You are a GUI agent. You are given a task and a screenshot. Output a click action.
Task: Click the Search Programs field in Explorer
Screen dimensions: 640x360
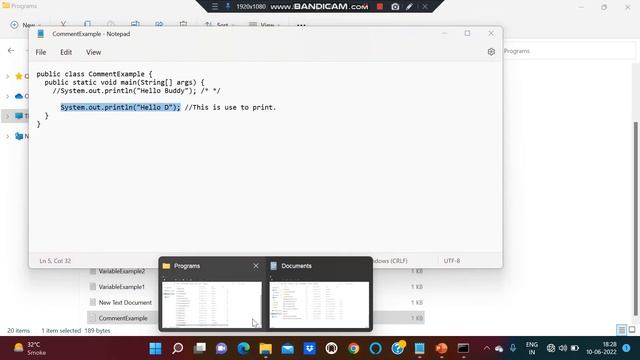point(569,51)
